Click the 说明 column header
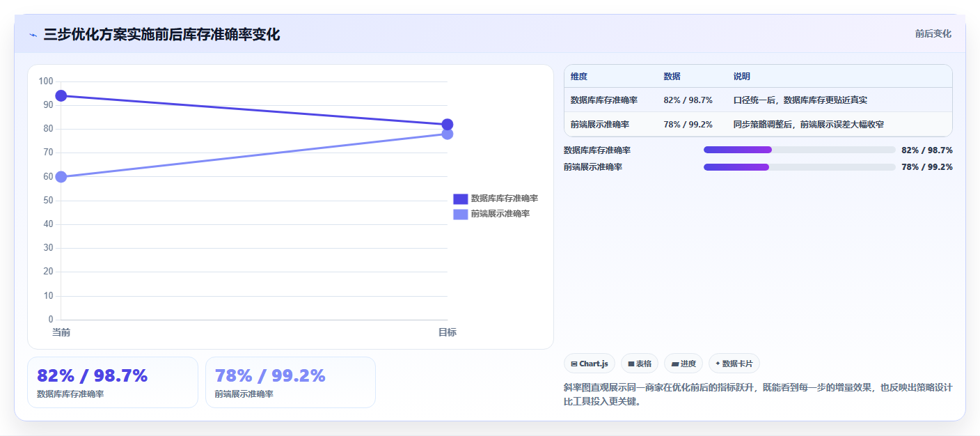This screenshot has width=980, height=436. (742, 77)
